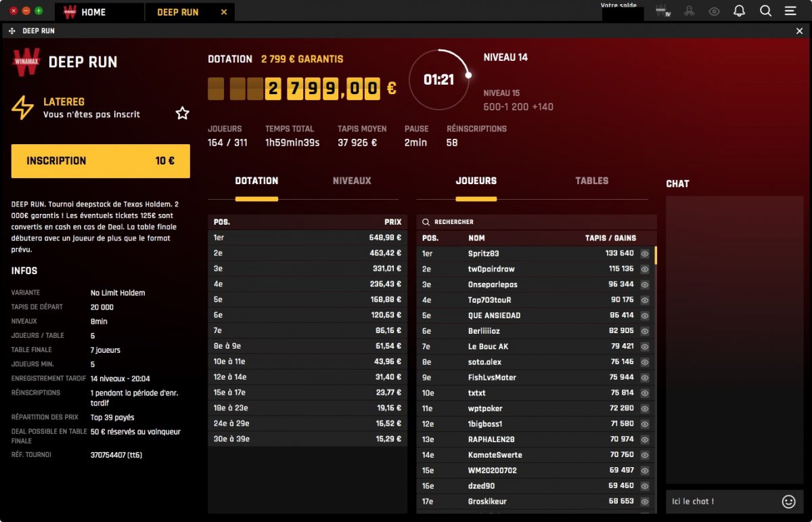Switch to the NIVEAUX tab
Viewport: 812px width, 522px height.
click(x=352, y=181)
